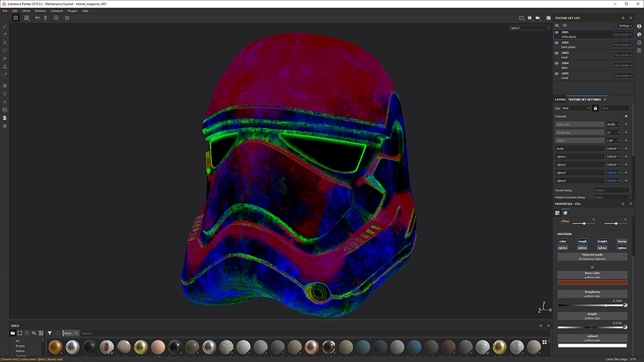Open the Viewport menu
The height and width of the screenshot is (362, 644).
[x=57, y=11]
